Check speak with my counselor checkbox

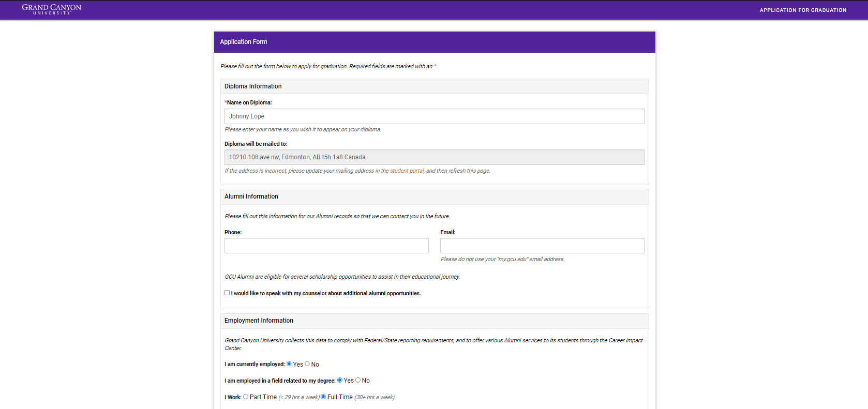point(227,293)
